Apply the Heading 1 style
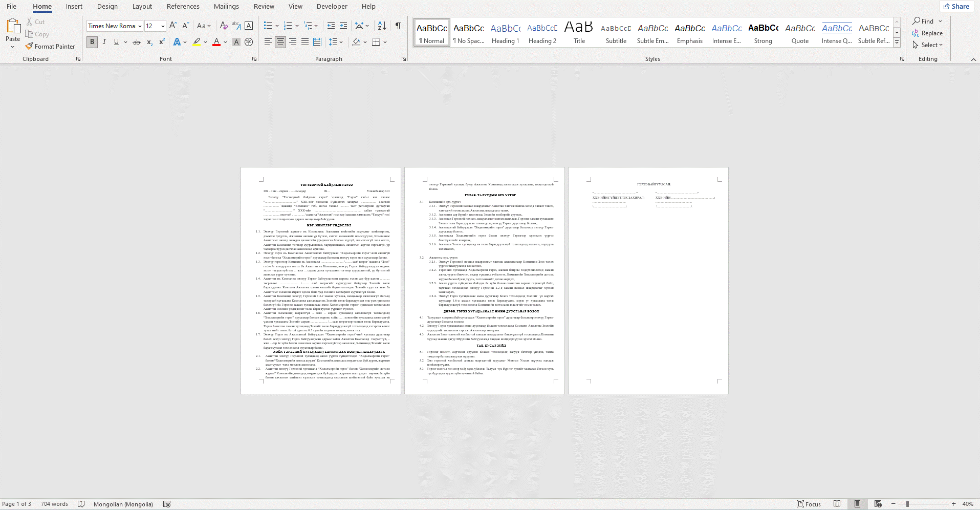980x510 pixels. 506,33
